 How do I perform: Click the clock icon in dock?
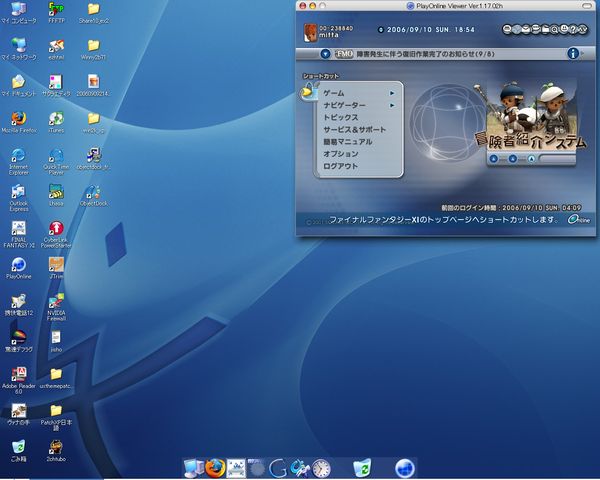coord(321,468)
